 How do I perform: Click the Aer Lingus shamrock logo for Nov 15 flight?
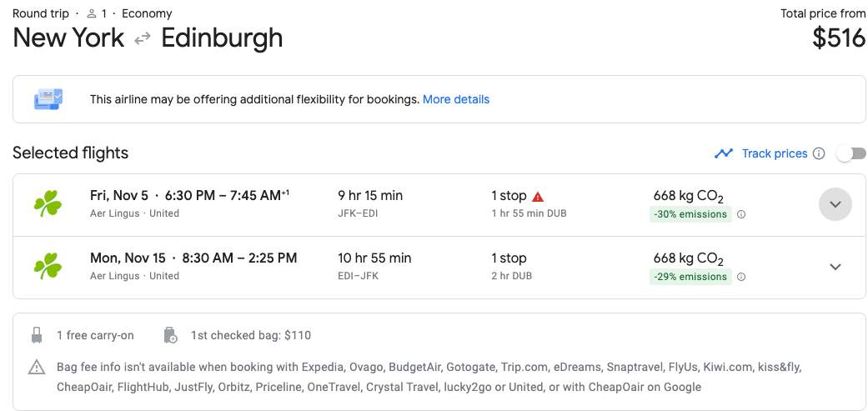click(x=48, y=266)
